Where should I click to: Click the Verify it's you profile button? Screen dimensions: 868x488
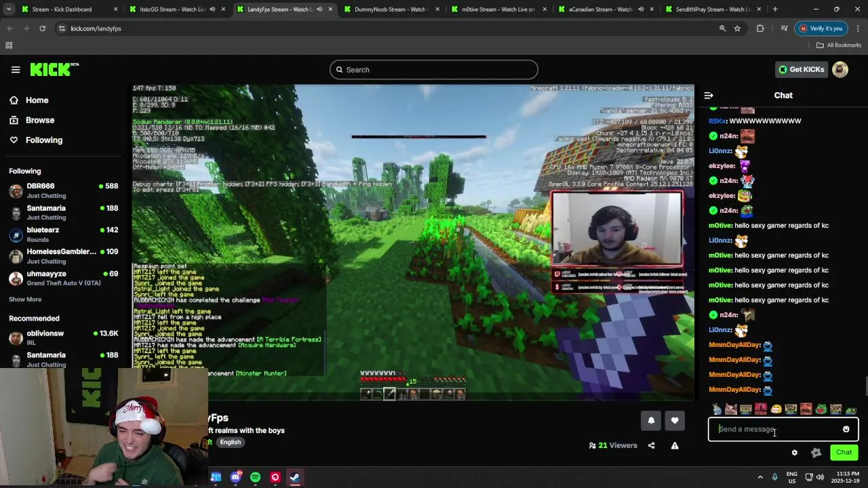pyautogui.click(x=821, y=28)
